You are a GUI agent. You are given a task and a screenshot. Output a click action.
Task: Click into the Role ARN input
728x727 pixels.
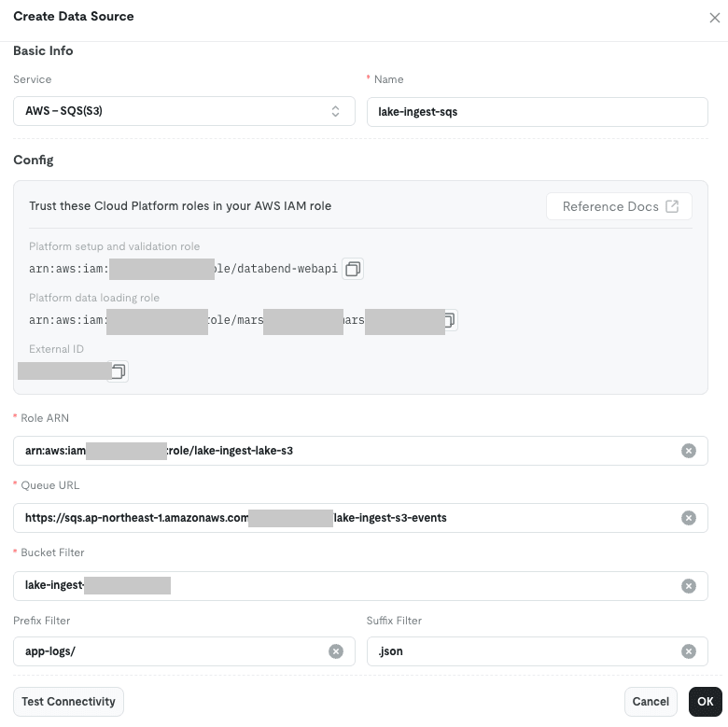point(360,451)
